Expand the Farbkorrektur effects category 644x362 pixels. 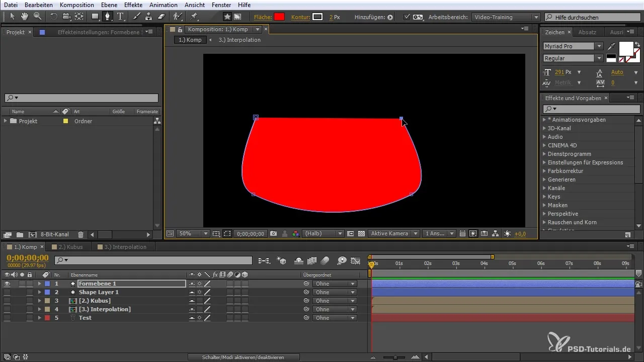(x=544, y=171)
